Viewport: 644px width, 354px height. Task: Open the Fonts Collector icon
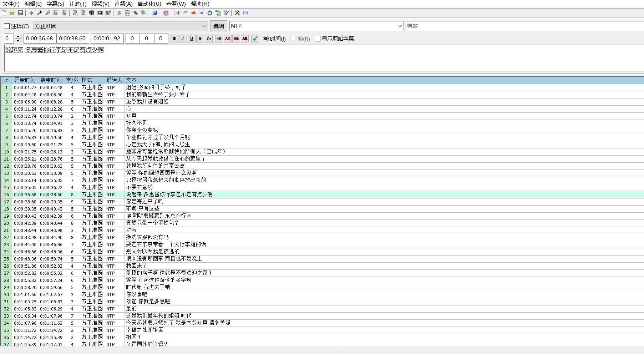pyautogui.click(x=144, y=13)
